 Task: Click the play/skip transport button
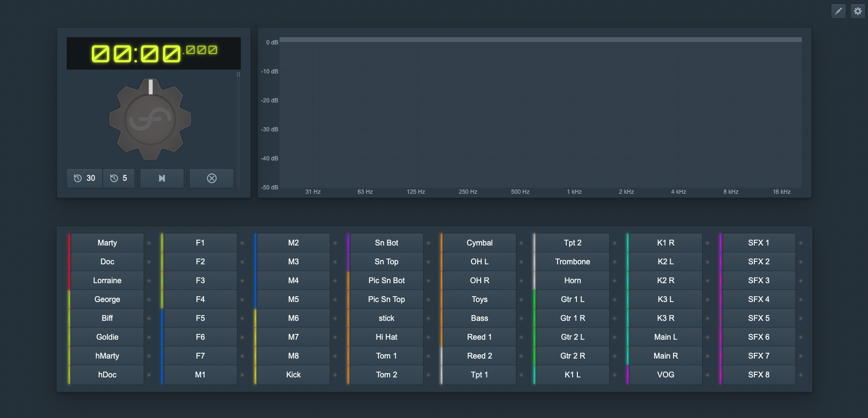162,178
